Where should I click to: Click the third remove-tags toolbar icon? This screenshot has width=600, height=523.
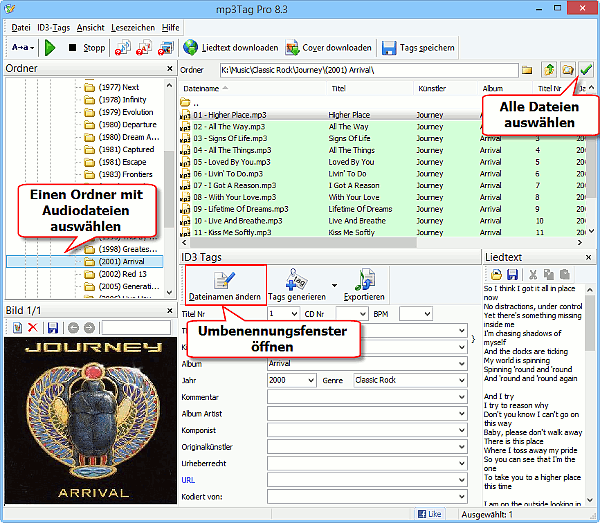(x=166, y=48)
